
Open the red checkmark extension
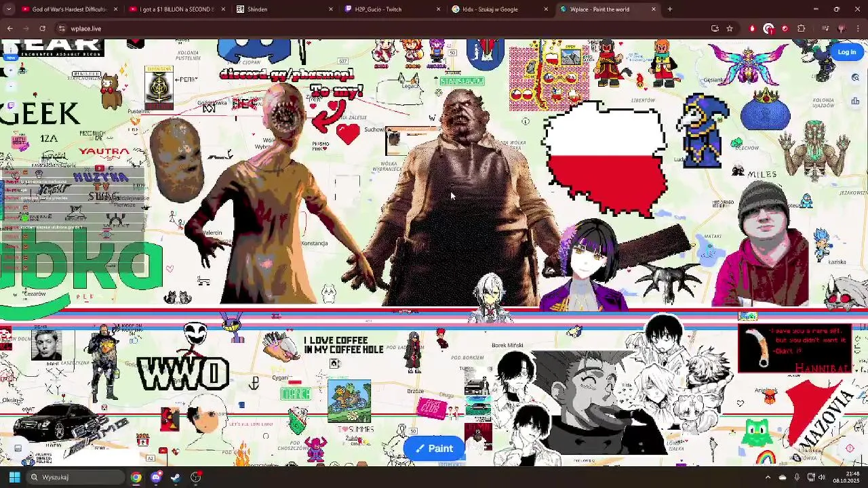[x=785, y=28]
